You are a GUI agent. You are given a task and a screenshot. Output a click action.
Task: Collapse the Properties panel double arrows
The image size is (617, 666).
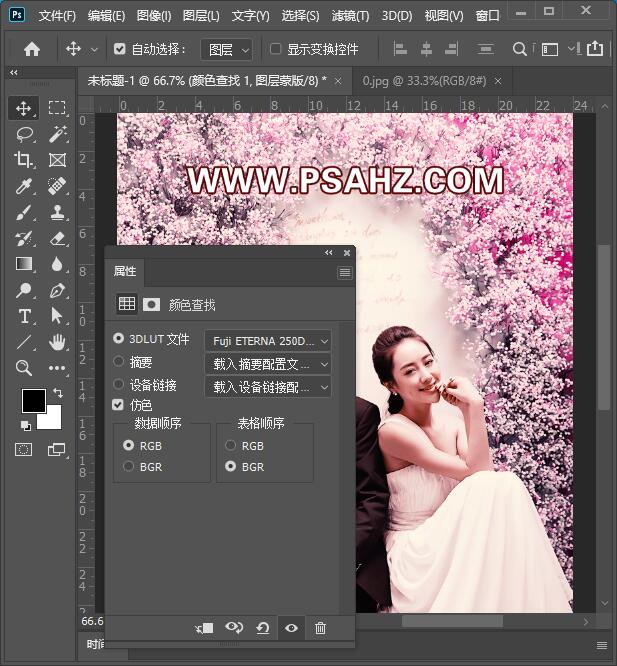click(329, 253)
